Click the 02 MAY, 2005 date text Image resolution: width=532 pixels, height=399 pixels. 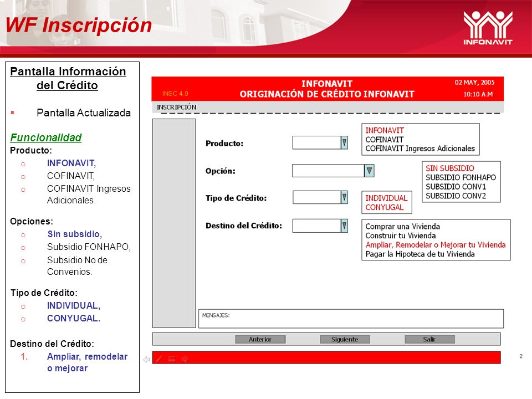coord(475,83)
